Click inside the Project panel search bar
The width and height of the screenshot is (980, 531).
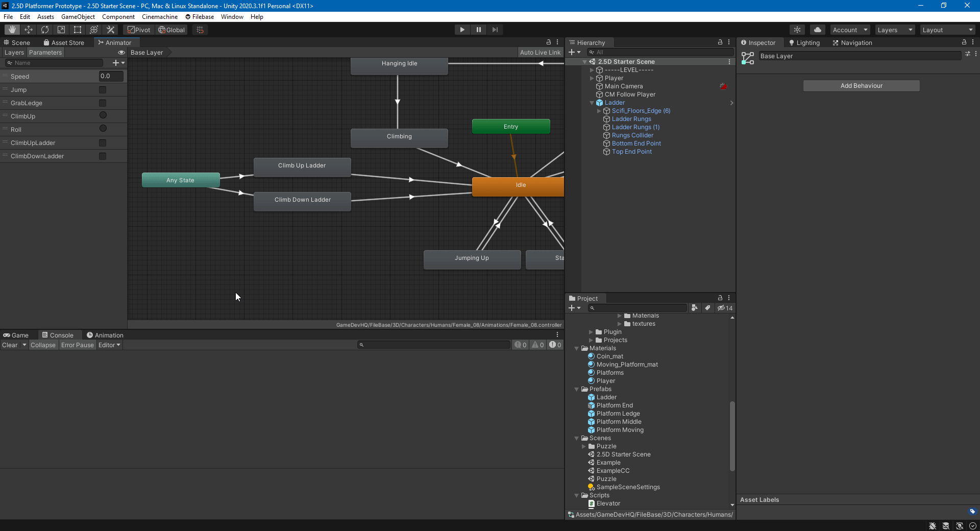click(x=638, y=308)
